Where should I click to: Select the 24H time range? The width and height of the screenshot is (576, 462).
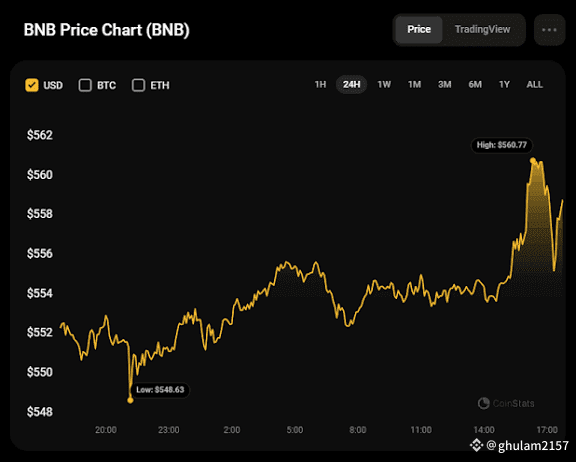click(x=352, y=84)
